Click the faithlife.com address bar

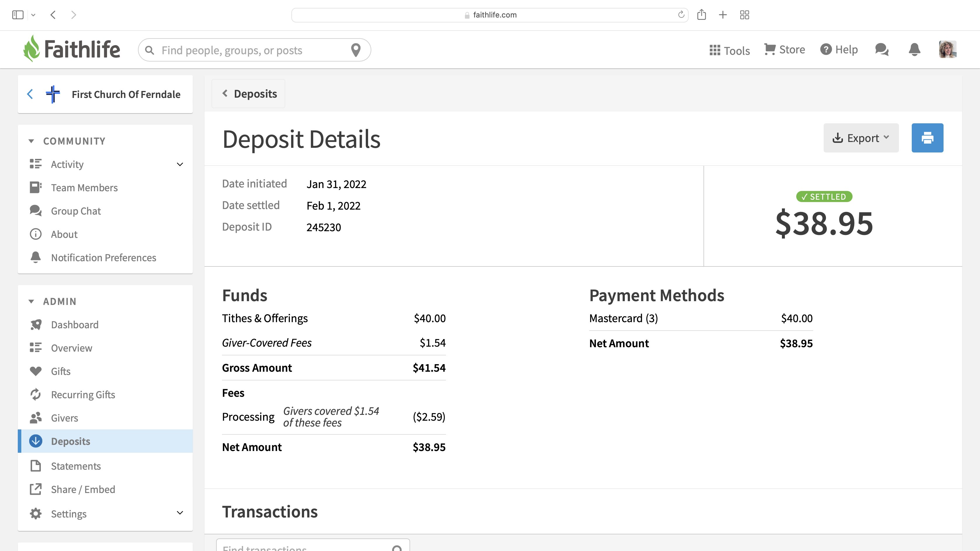490,15
